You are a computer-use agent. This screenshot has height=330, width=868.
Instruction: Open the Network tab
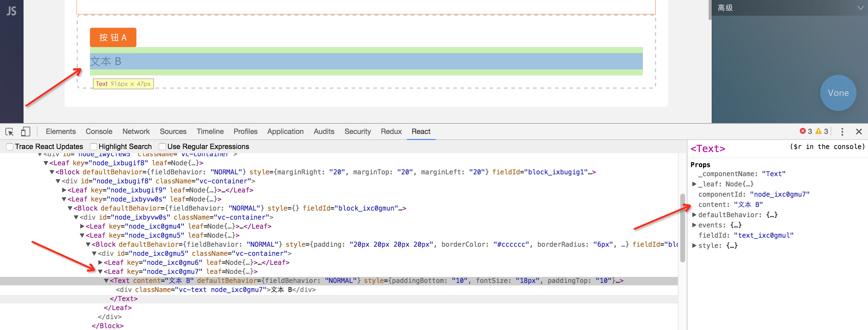(136, 132)
